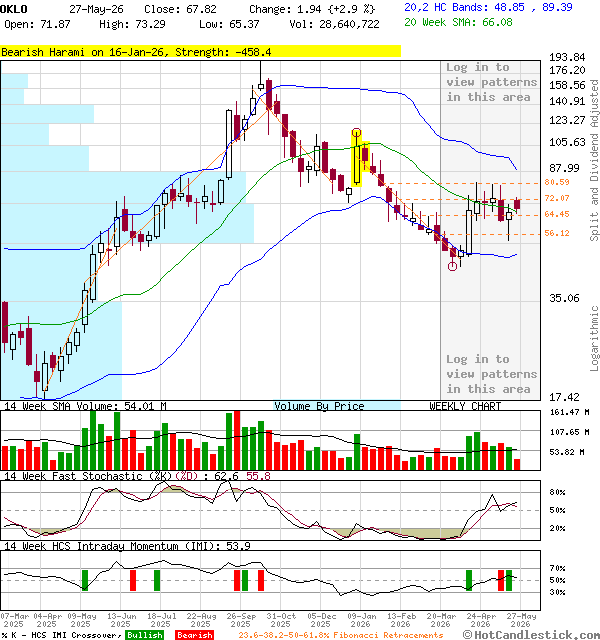Click the first red bearish IMI crossover bar

pos(133,580)
